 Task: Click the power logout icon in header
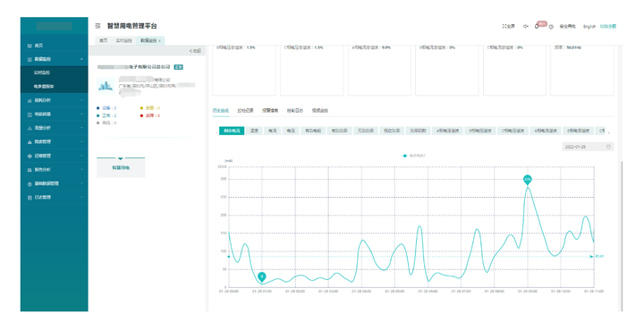[551, 27]
